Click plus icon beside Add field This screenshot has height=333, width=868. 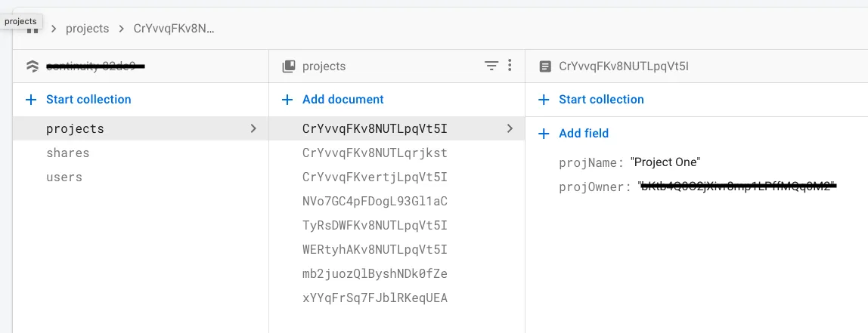click(x=544, y=134)
